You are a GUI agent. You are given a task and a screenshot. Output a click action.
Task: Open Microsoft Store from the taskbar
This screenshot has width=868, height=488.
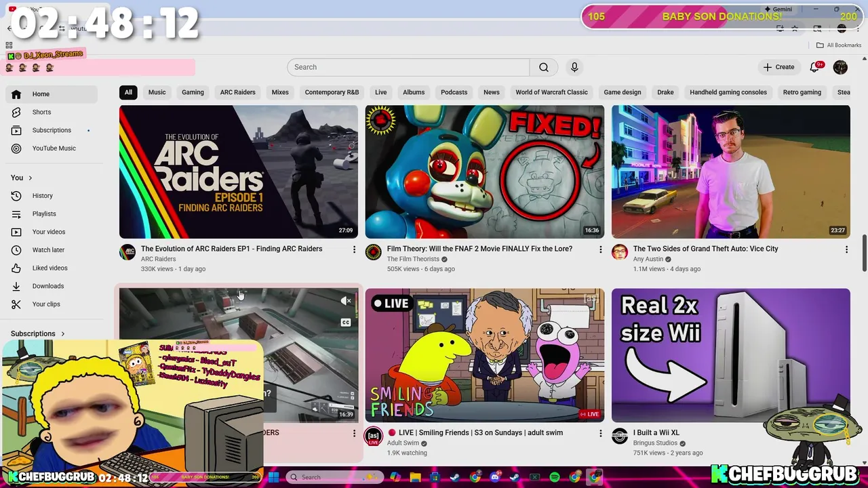435,477
